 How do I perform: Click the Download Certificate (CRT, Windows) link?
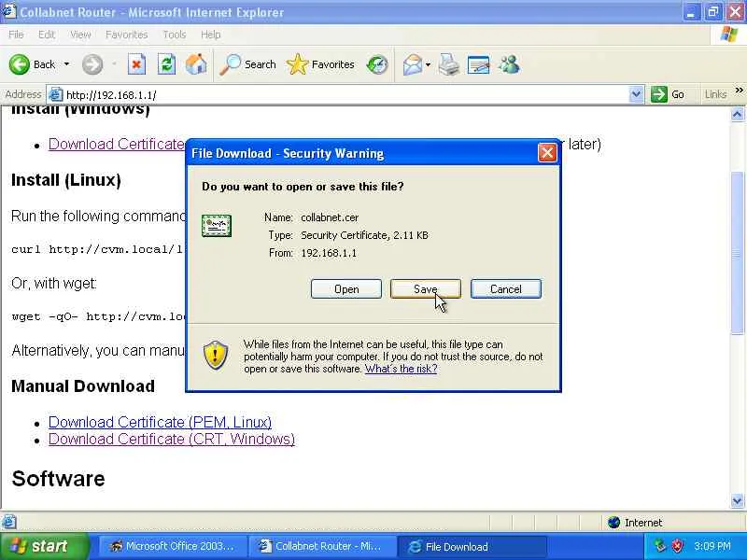click(172, 439)
